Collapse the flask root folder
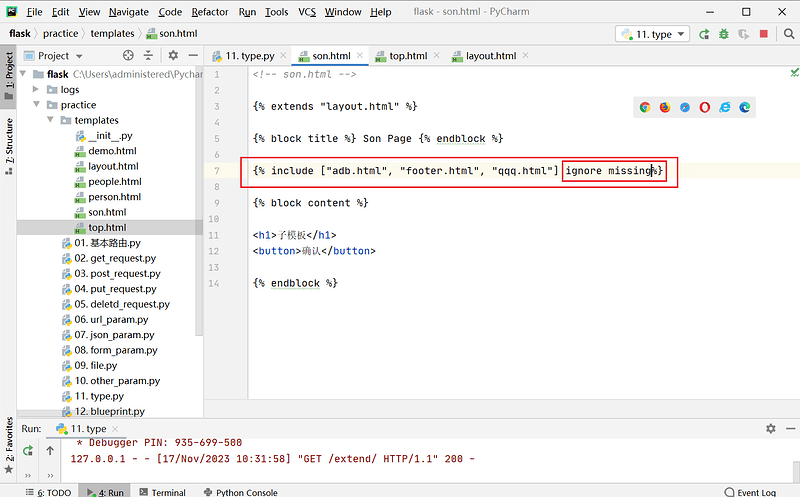Image resolution: width=800 pixels, height=497 pixels. (x=23, y=74)
